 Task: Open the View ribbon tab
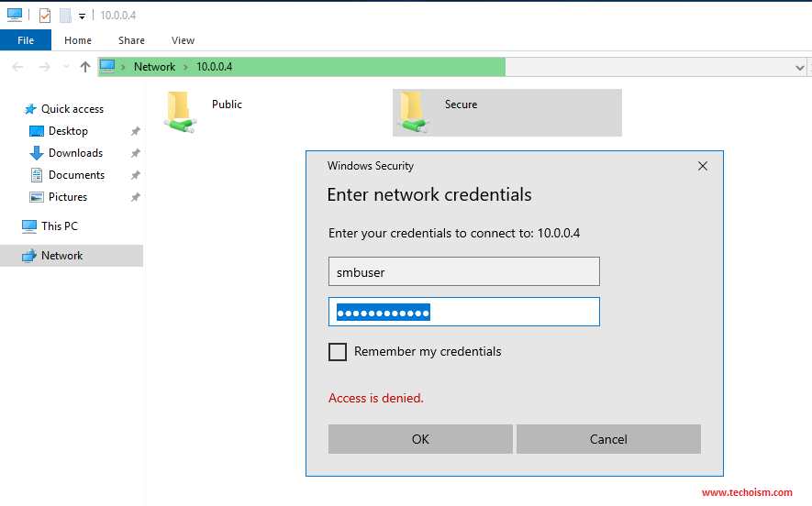(183, 40)
